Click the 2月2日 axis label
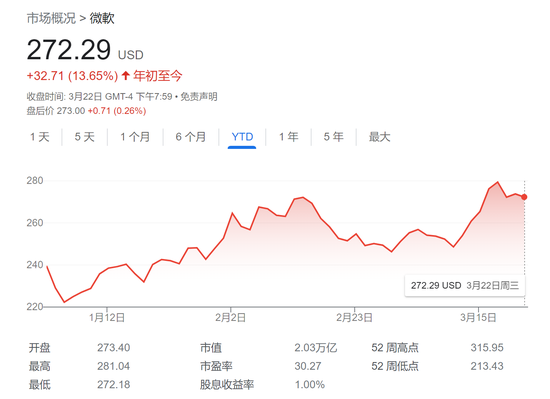This screenshot has width=550, height=399. click(x=230, y=318)
